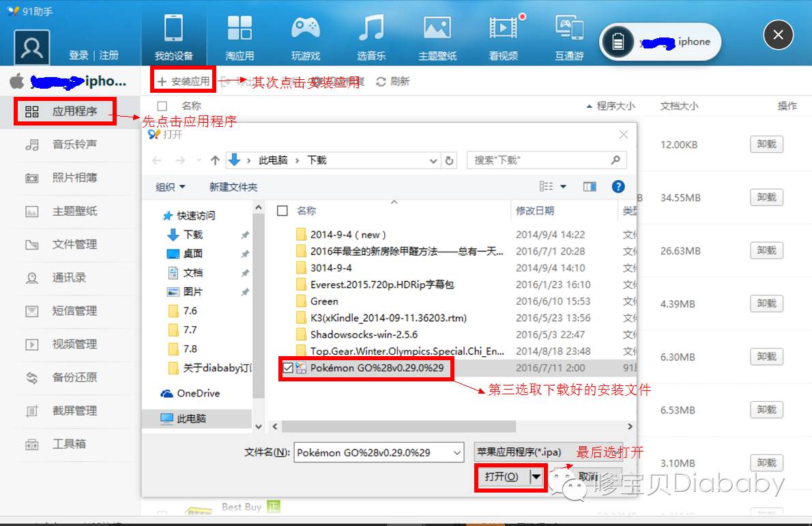This screenshot has width=812, height=526.
Task: Select 备份还原 in sidebar
Action: pos(70,377)
